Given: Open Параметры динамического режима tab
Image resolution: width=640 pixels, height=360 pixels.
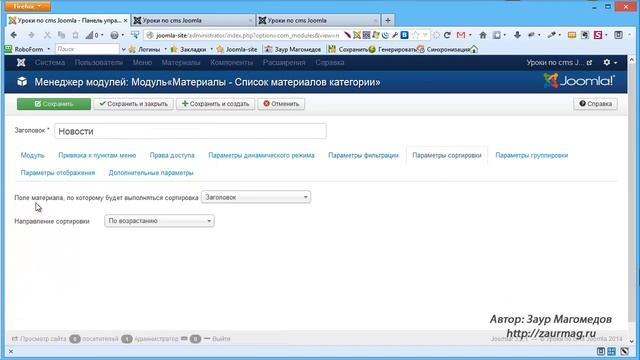Looking at the screenshot, I should pyautogui.click(x=261, y=155).
